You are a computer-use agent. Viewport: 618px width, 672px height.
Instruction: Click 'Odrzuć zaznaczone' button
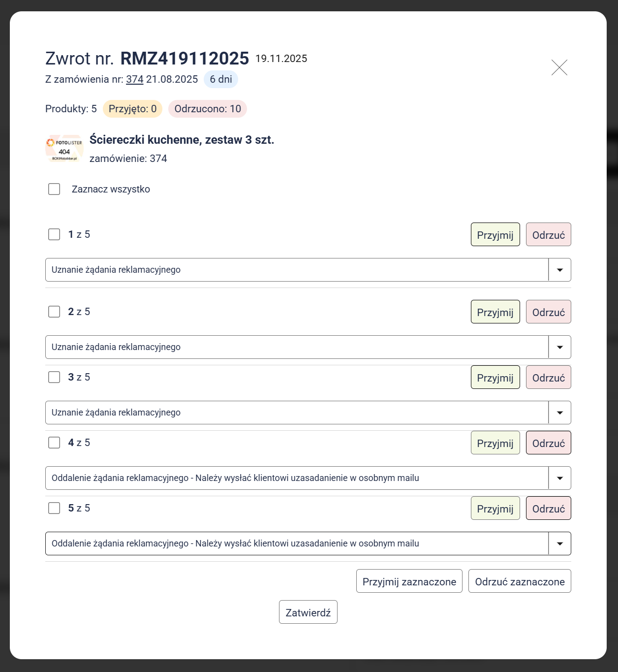click(x=520, y=581)
